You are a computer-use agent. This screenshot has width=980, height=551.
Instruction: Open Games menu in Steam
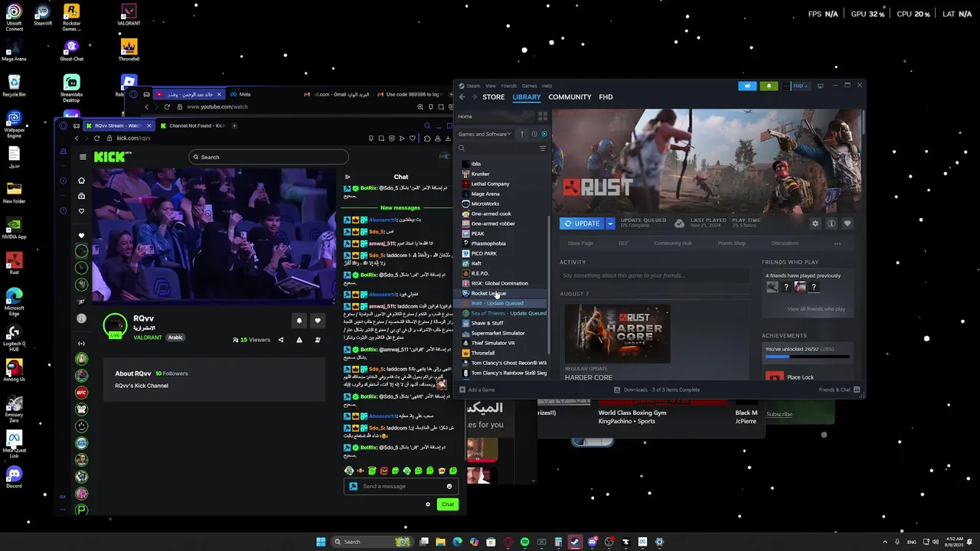point(529,86)
